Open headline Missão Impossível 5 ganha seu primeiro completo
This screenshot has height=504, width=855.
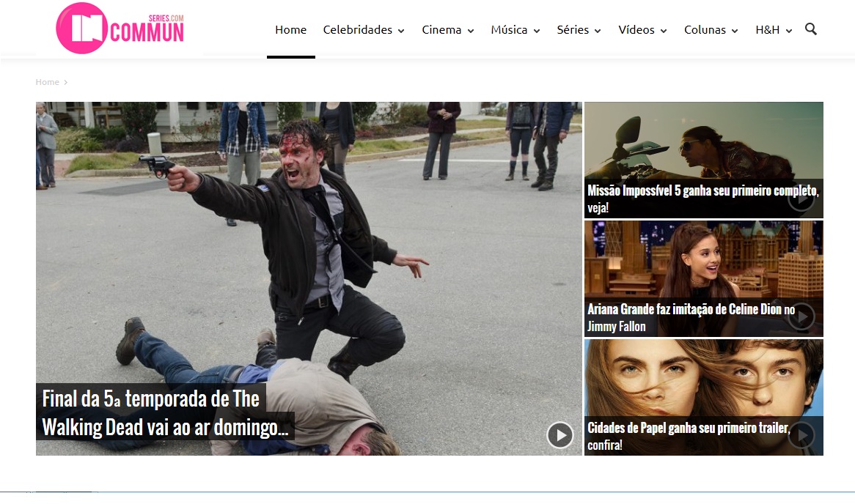pyautogui.click(x=703, y=199)
